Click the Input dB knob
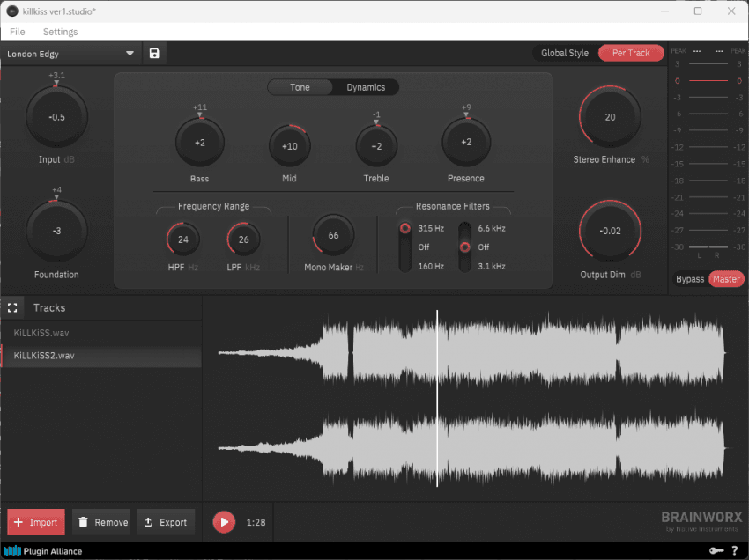This screenshot has width=749, height=560. [56, 117]
